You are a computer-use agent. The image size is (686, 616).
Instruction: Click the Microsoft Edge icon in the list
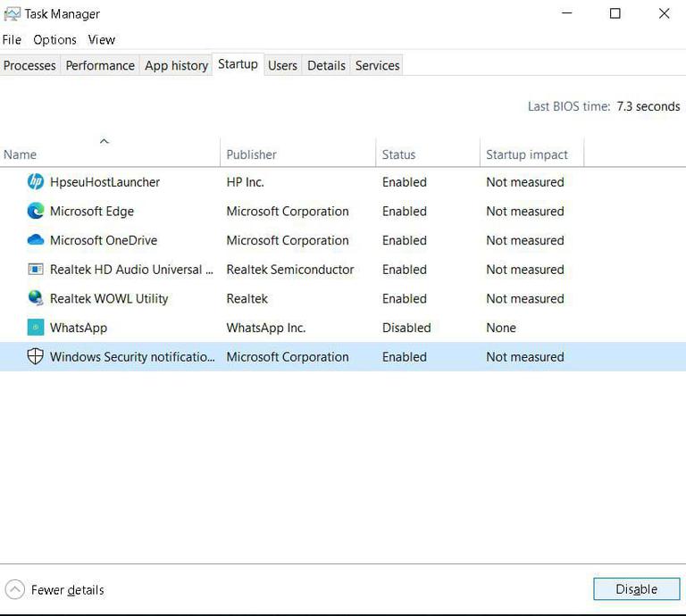point(36,211)
